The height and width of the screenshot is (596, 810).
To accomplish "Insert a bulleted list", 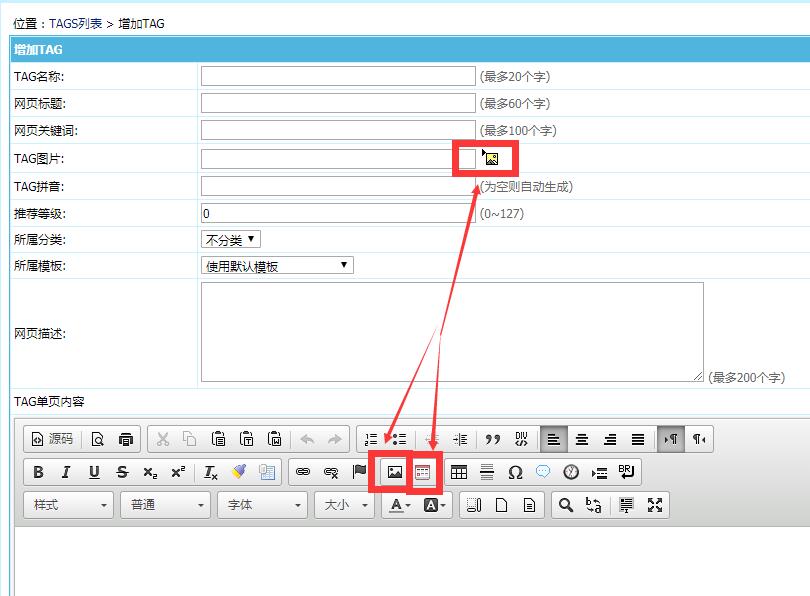I will point(399,439).
